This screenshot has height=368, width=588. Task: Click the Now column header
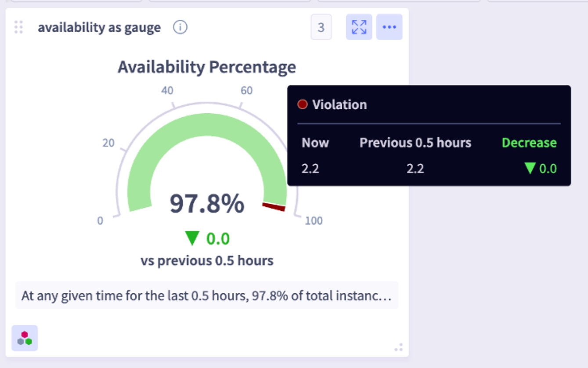(x=315, y=143)
